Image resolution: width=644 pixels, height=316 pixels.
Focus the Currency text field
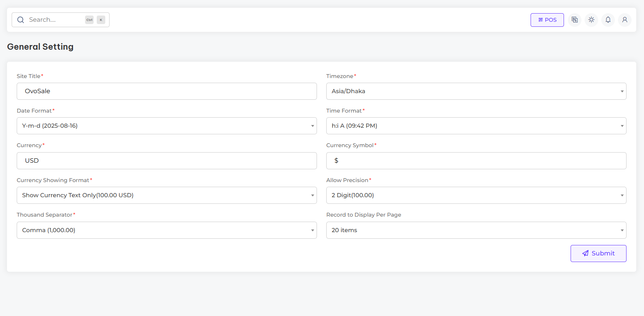pos(167,161)
